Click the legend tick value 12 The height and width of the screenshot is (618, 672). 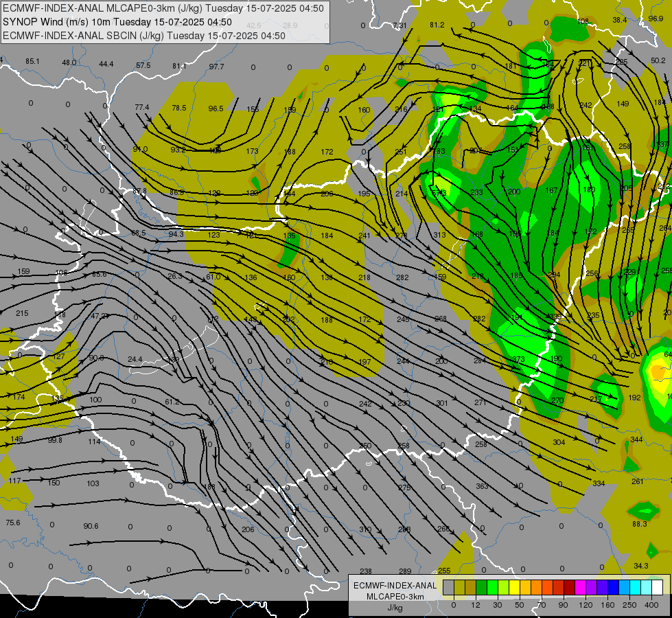coord(475,605)
